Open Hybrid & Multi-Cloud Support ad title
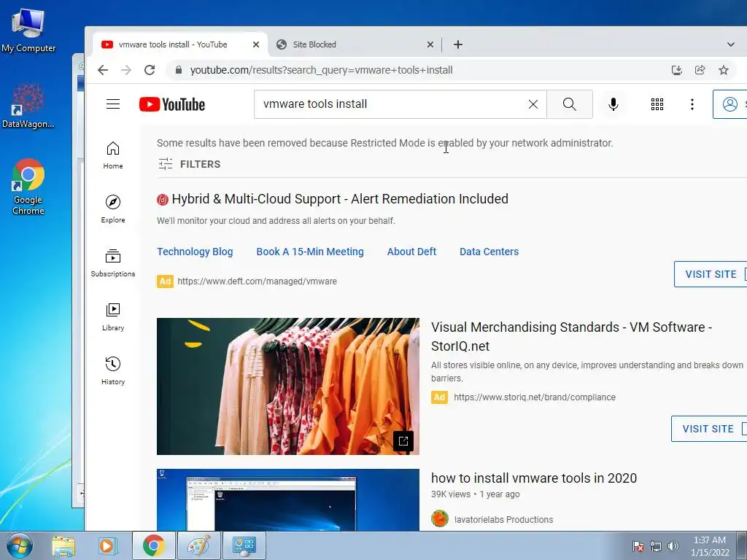Viewport: 747px width, 560px height. click(340, 198)
